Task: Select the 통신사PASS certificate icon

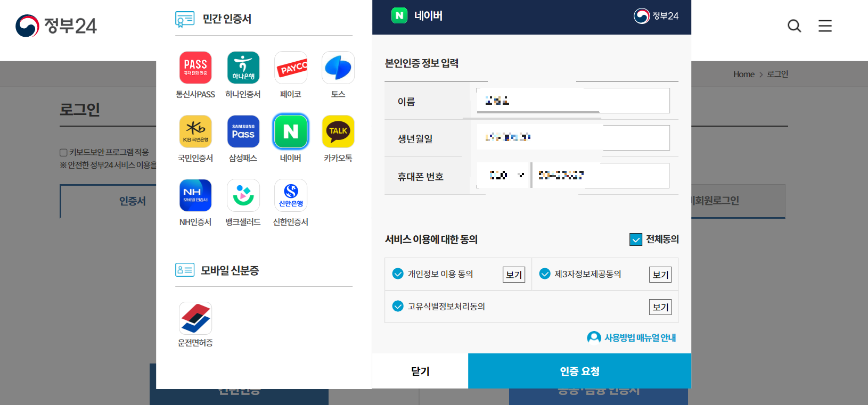Action: point(195,68)
